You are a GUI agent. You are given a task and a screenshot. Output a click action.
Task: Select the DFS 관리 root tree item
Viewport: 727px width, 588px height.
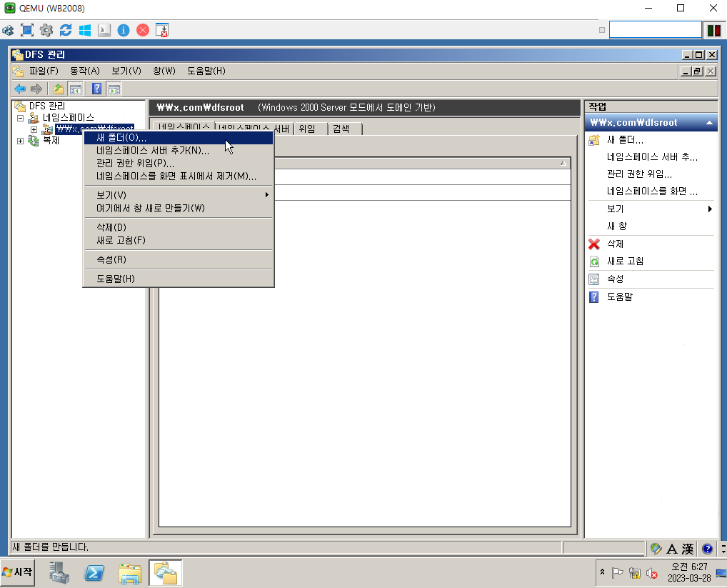[47, 106]
